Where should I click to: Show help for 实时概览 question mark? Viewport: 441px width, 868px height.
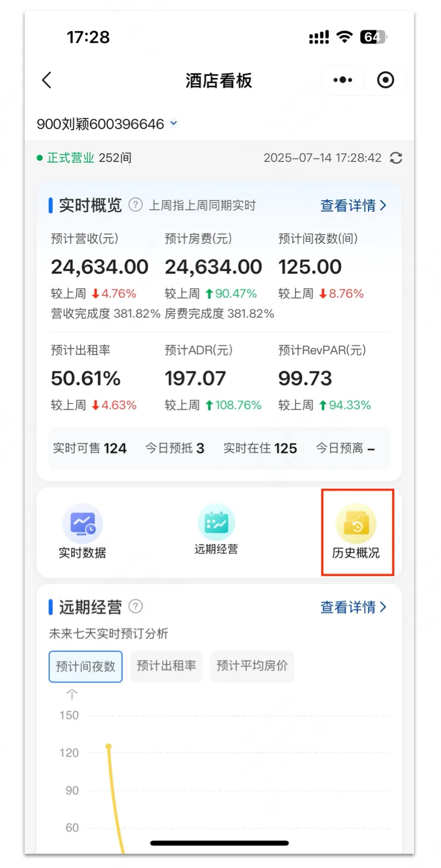click(135, 205)
